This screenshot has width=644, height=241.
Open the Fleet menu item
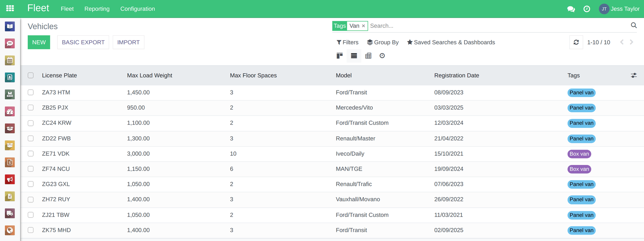(67, 9)
